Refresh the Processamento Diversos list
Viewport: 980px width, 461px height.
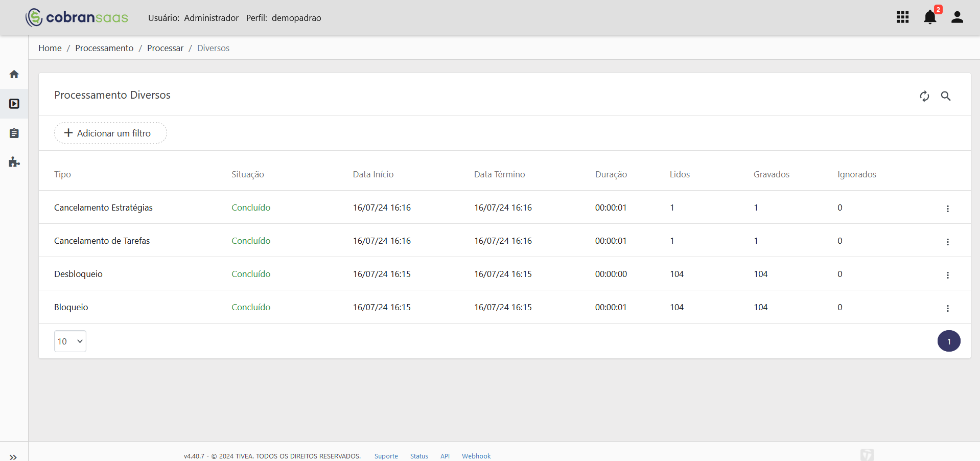(x=924, y=96)
